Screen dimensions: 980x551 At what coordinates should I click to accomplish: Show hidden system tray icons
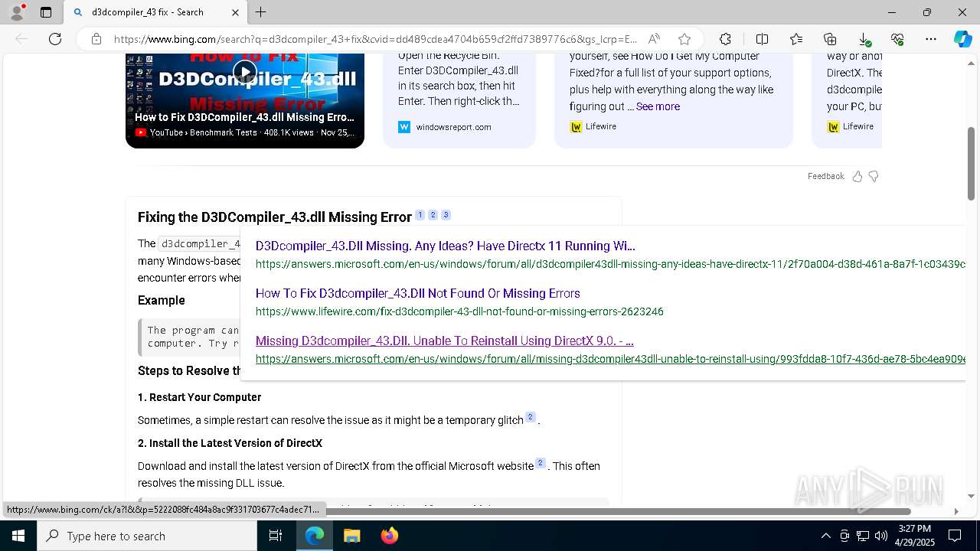(x=825, y=536)
